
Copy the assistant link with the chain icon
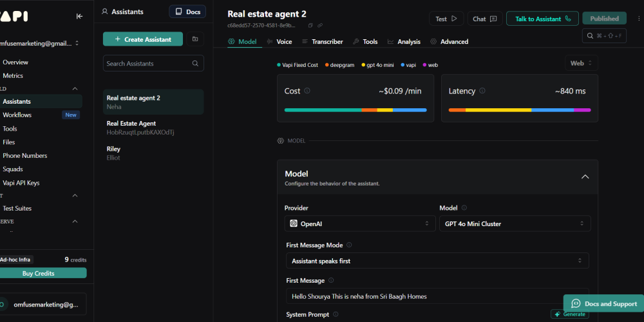point(320,26)
